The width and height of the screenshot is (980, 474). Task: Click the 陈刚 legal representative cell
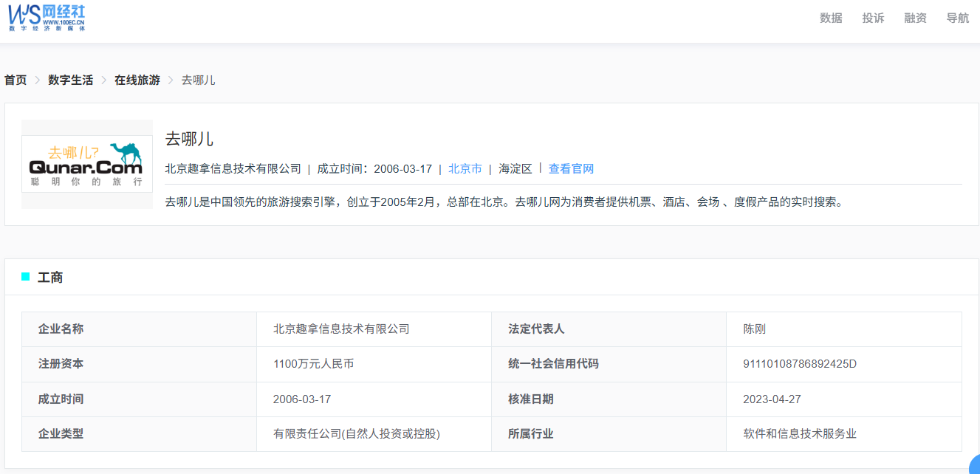pyautogui.click(x=844, y=329)
